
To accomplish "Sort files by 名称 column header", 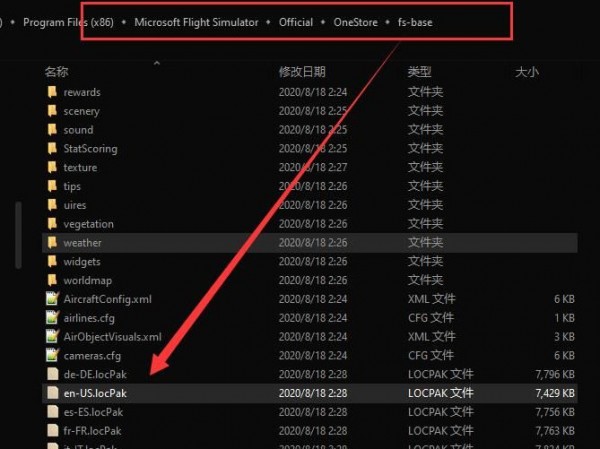I will (57, 72).
